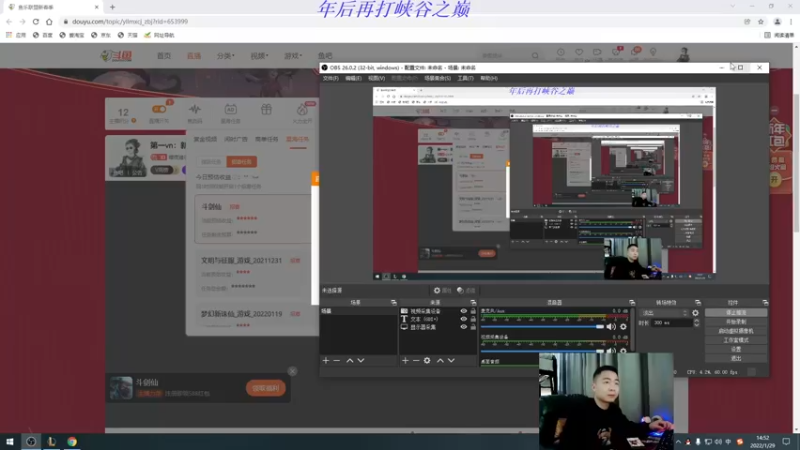
Task: Adjust the 300 ms duration stepper
Action: pos(696,323)
